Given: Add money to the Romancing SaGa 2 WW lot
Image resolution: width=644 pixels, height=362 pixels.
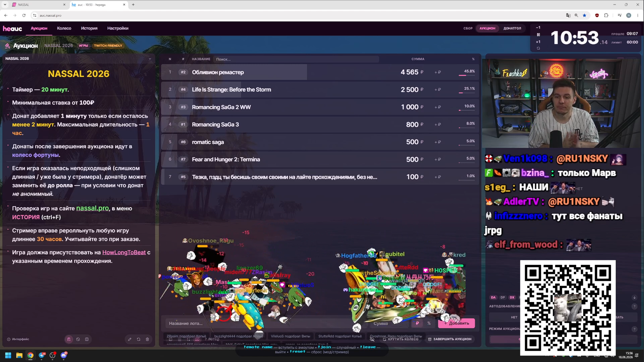Looking at the screenshot, I should (x=437, y=107).
